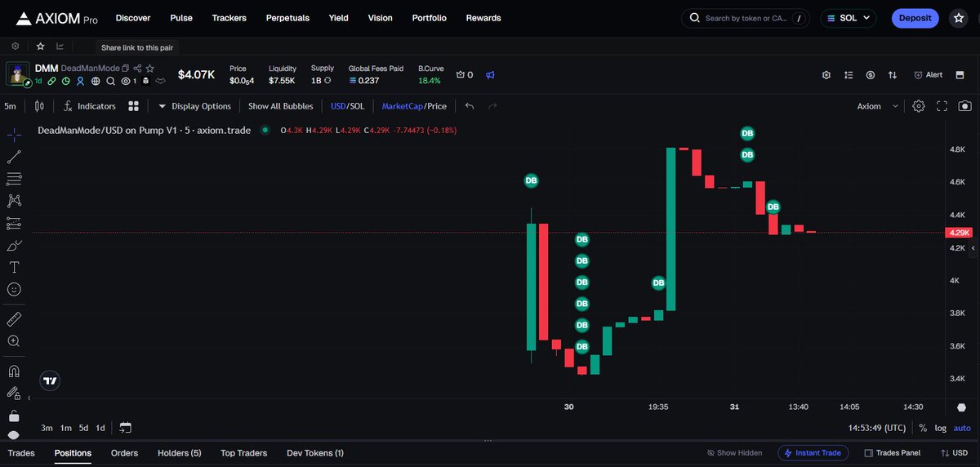Click the megaphone icon near B.Curve
This screenshot has width=980, height=467.
[x=490, y=75]
